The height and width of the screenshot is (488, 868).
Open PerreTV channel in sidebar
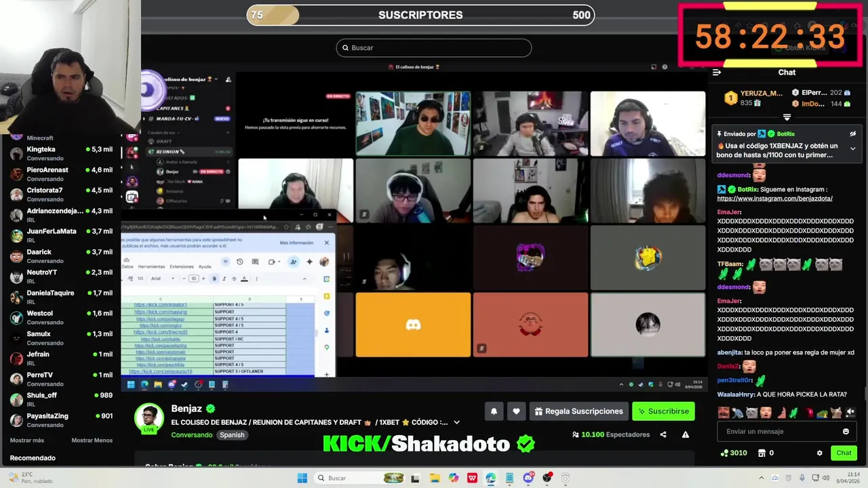pos(61,379)
